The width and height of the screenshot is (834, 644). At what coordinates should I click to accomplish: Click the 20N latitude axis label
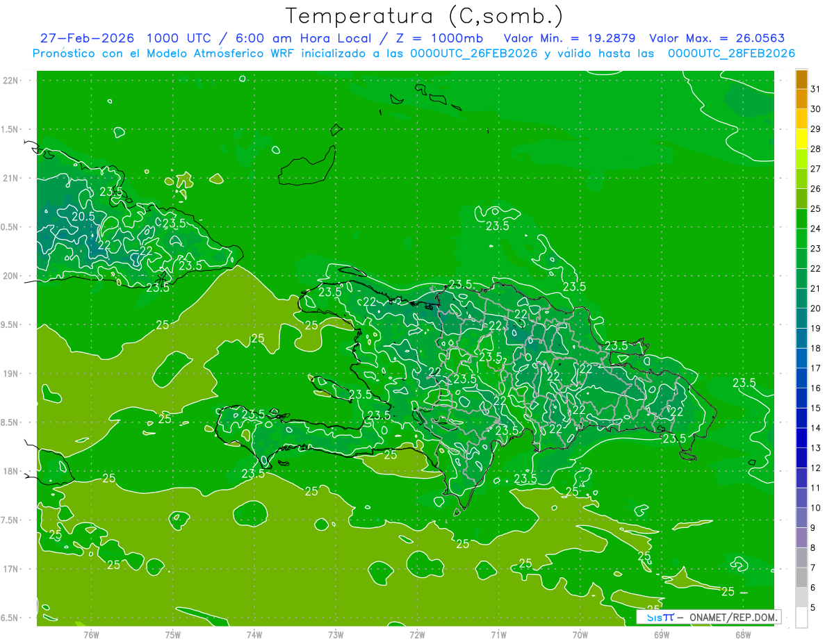point(12,276)
